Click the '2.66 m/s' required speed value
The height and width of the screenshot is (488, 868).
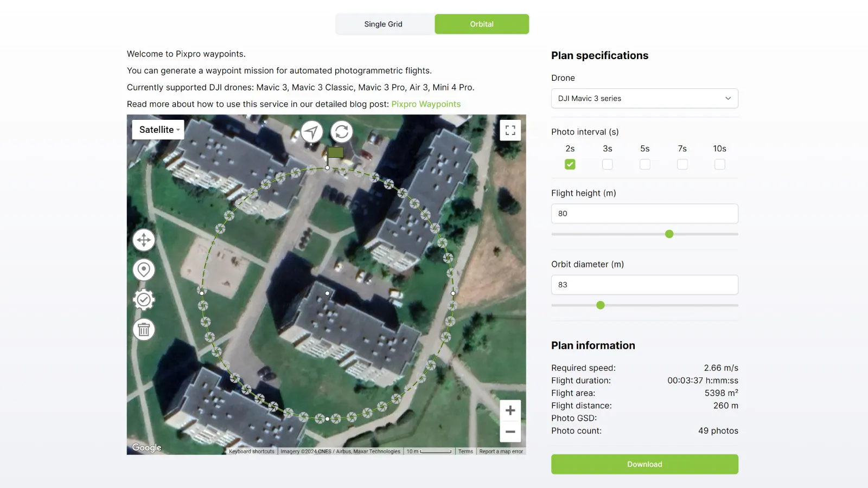(721, 368)
